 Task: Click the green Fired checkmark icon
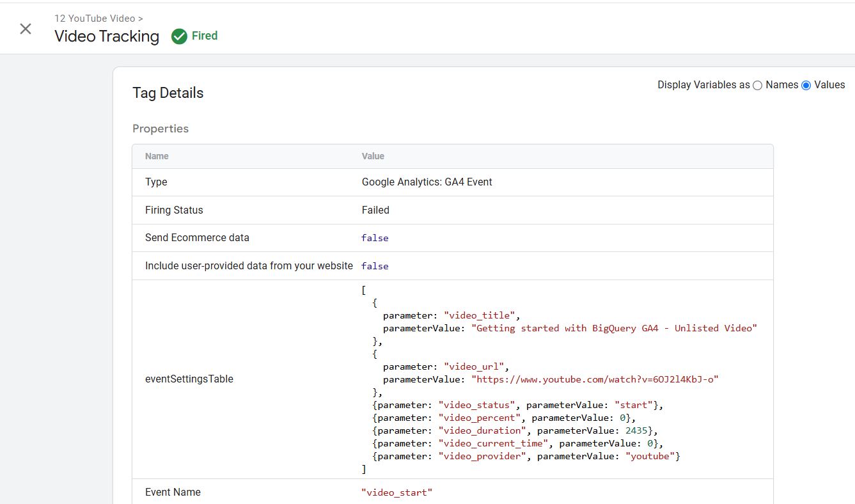179,36
